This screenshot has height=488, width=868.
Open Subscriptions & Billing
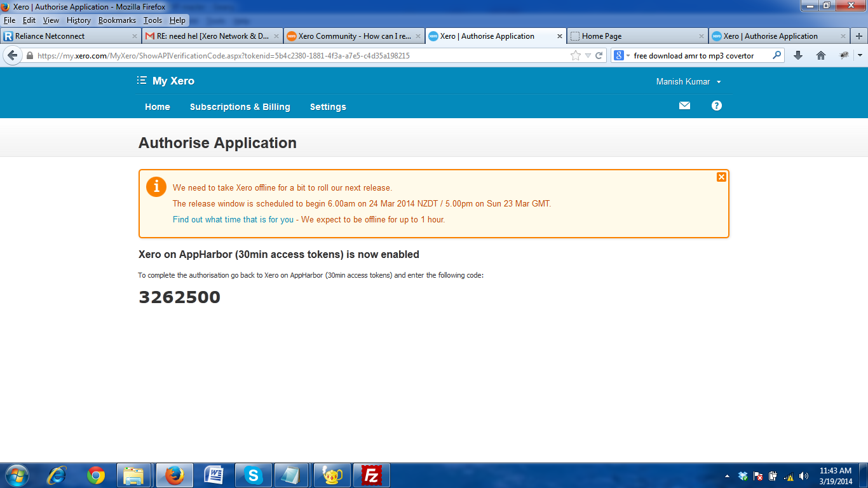pos(240,107)
